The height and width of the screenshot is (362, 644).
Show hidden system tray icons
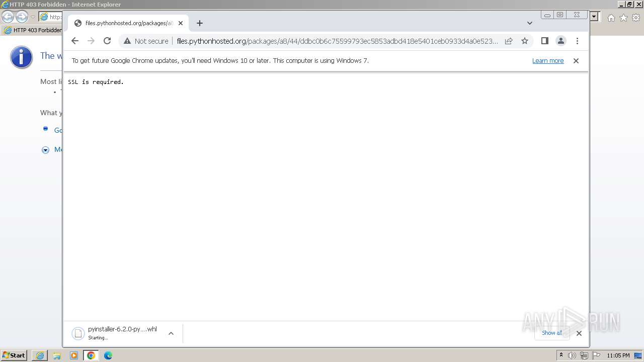coord(561,355)
